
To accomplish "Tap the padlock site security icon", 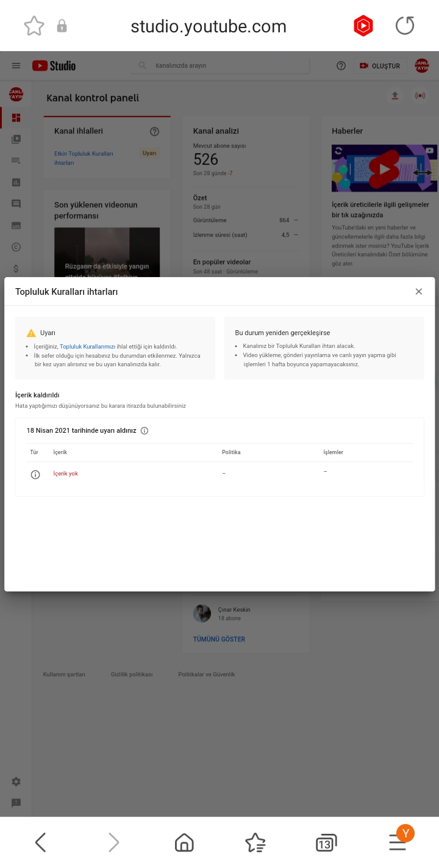I will [x=62, y=26].
